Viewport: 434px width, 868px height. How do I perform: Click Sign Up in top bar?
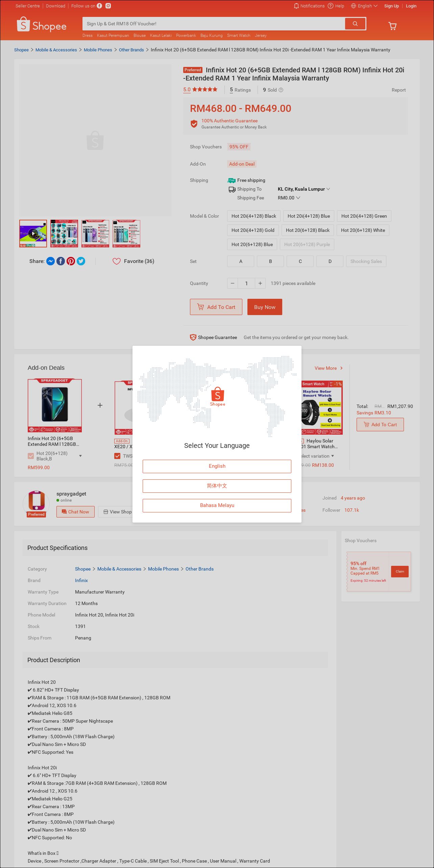[391, 6]
